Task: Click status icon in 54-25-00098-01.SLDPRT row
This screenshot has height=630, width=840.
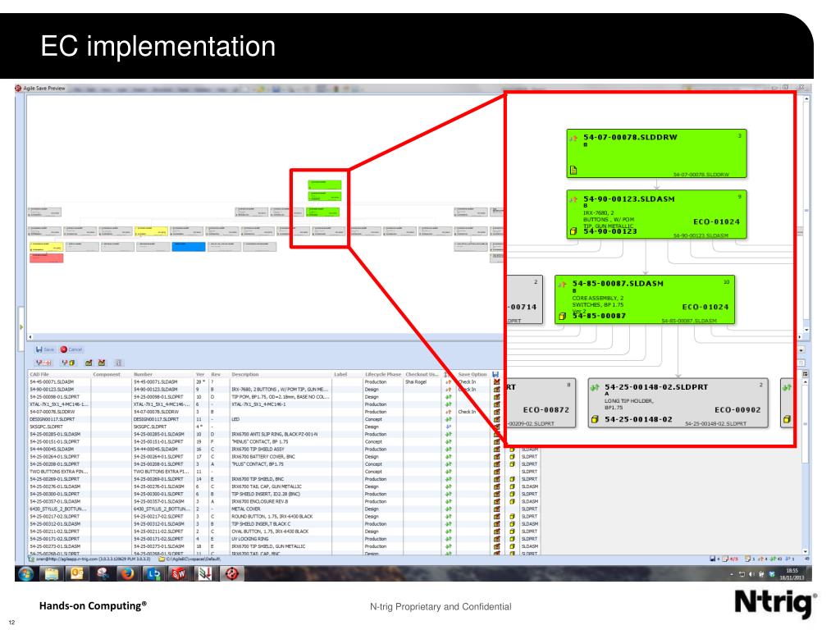Action: (x=449, y=397)
